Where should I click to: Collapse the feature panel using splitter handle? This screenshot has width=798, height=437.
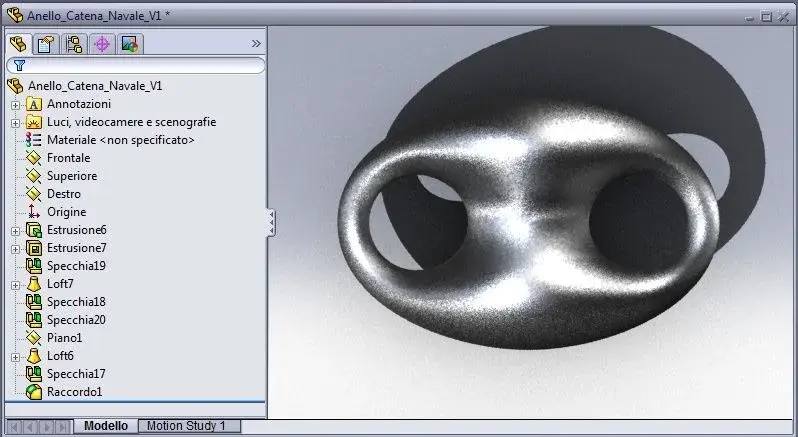pyautogui.click(x=272, y=223)
